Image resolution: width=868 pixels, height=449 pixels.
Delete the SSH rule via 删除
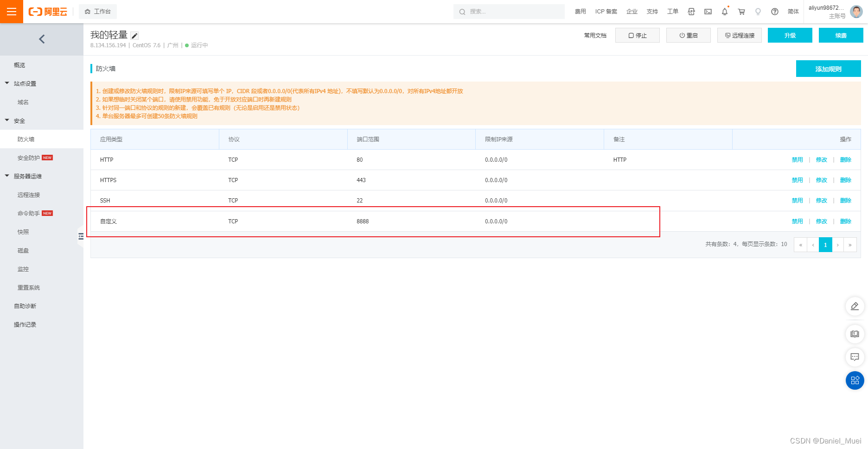tap(845, 200)
